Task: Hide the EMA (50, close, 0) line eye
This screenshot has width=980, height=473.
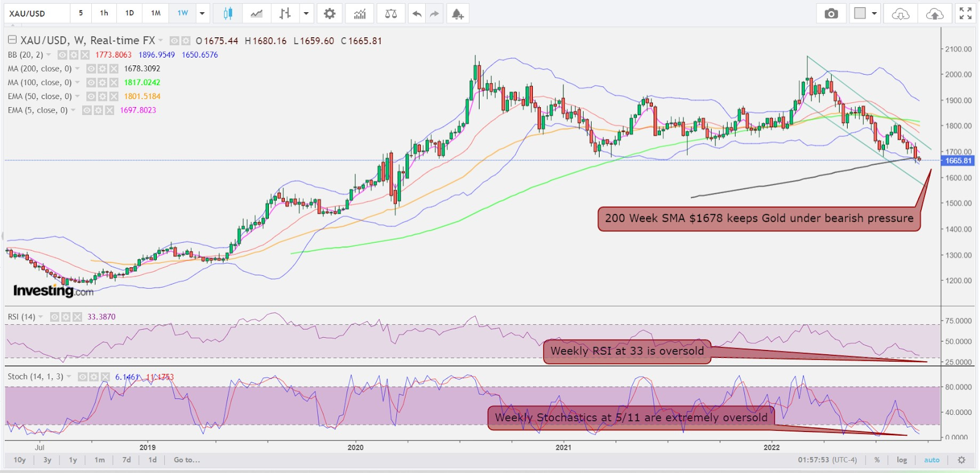Action: click(x=91, y=96)
